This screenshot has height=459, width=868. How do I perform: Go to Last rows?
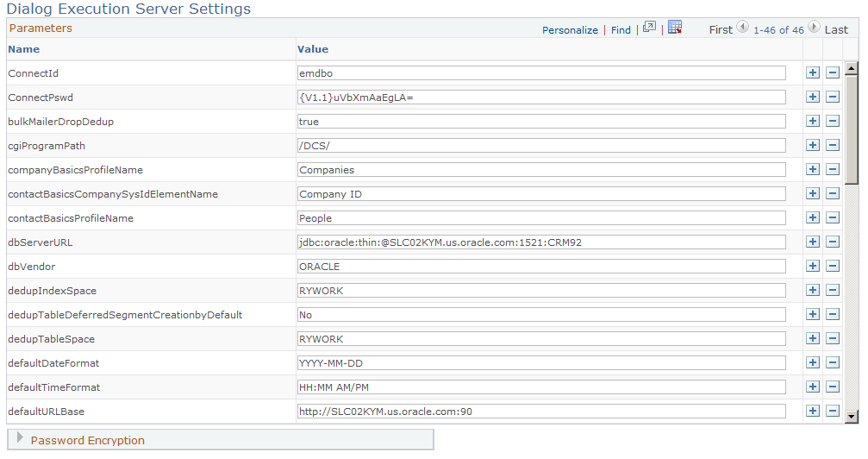coord(836,30)
